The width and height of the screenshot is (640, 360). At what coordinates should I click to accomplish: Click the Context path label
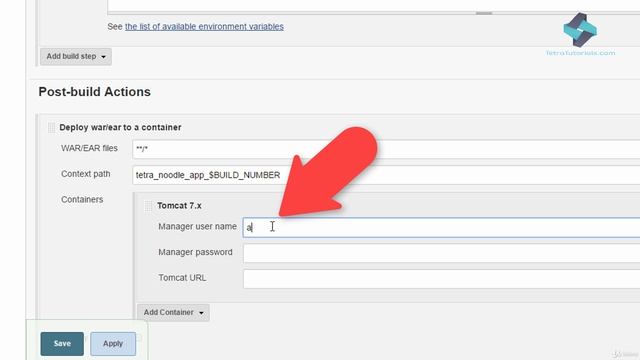tap(86, 174)
